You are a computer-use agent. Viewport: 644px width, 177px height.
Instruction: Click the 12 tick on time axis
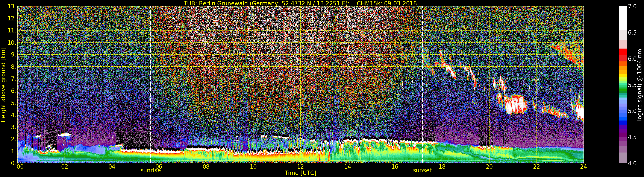(300, 166)
